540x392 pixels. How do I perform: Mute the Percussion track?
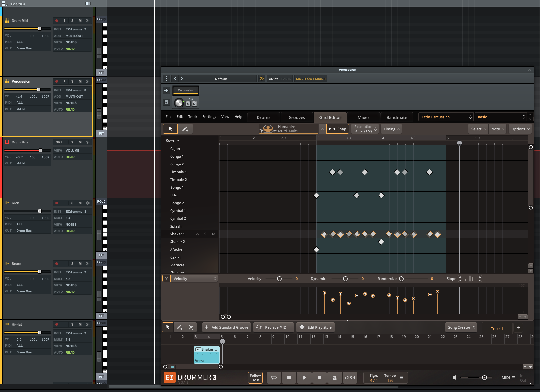80,81
